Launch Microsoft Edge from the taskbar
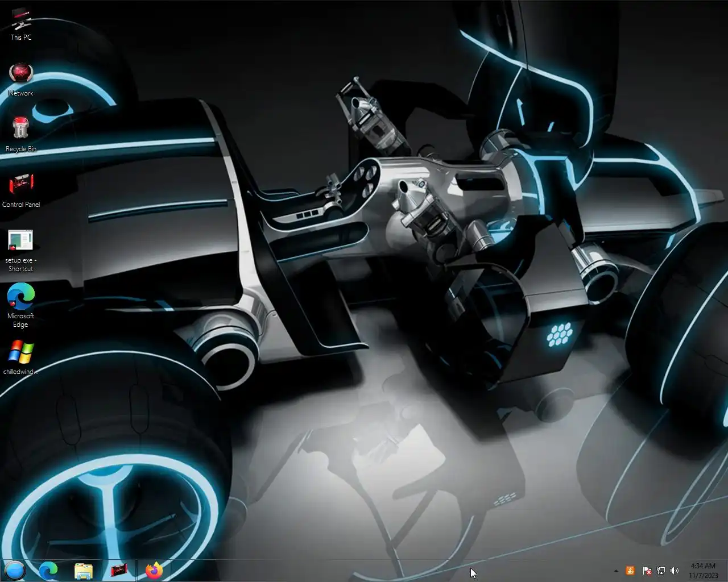 (49, 570)
